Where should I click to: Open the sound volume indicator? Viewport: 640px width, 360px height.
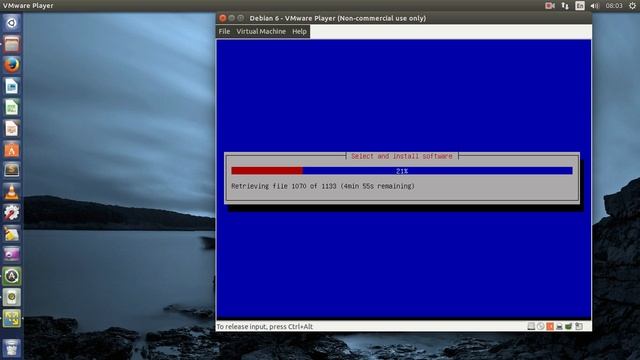[x=595, y=6]
